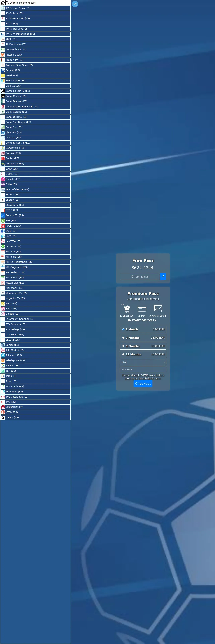215x644 pixels.
Task: Open Be Mad (ES) channel
Action: tap(35, 70)
